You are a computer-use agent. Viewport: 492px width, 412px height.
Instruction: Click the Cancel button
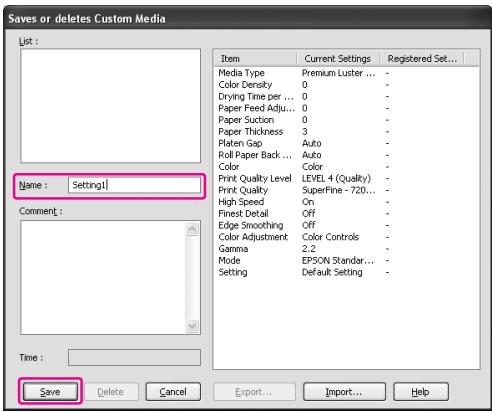173,391
